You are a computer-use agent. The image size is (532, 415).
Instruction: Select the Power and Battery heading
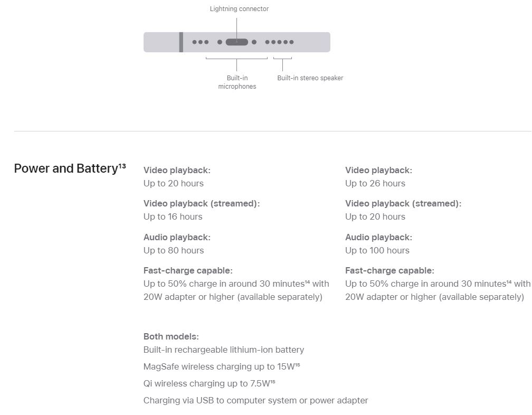click(66, 168)
